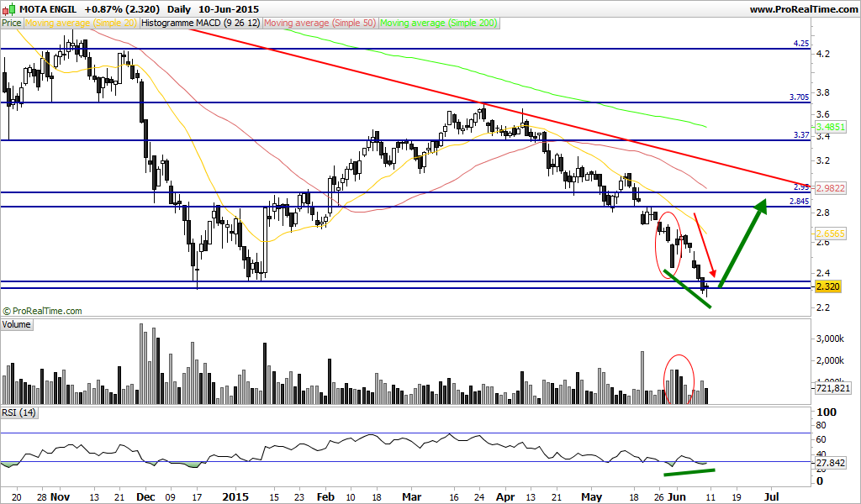Click the candlestick chart icon beside MOTA ENGIL
The width and height of the screenshot is (861, 504).
[9, 8]
